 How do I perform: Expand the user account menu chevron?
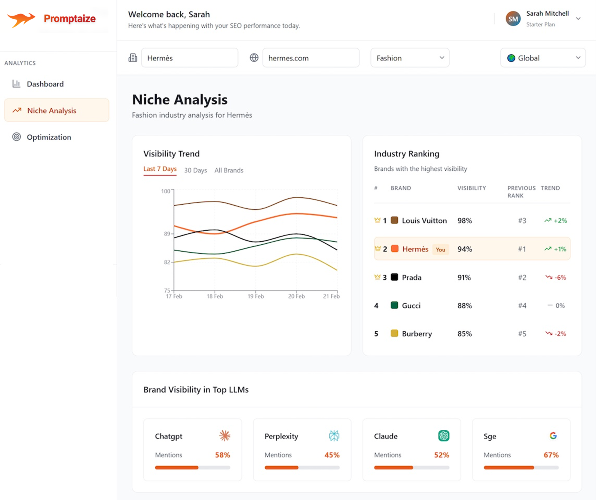coord(578,19)
